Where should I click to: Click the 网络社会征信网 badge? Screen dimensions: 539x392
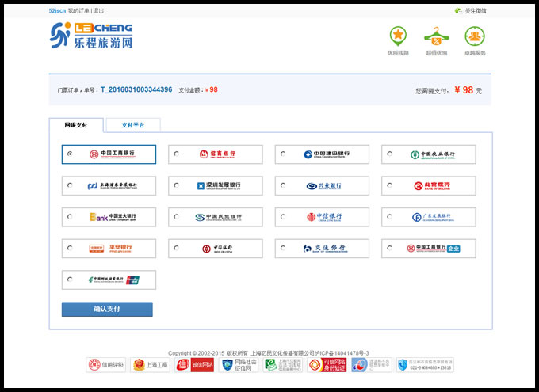click(x=239, y=365)
